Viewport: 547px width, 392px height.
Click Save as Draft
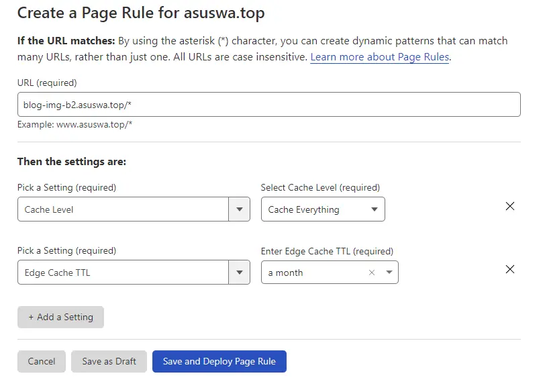pyautogui.click(x=109, y=361)
